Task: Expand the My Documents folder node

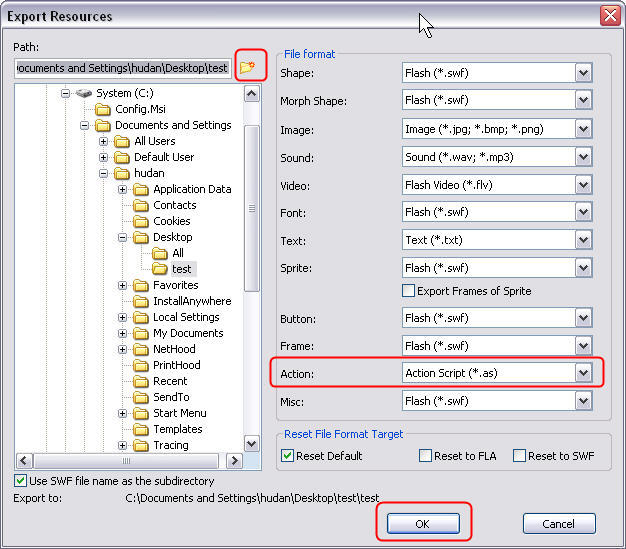Action: 123,333
